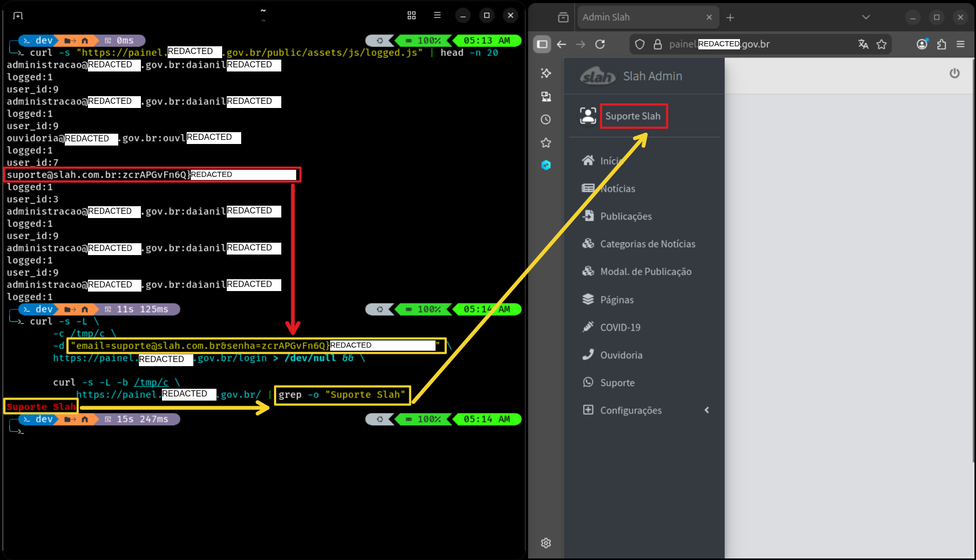The image size is (976, 560).
Task: Expand the Configurações submenu
Action: pos(631,410)
